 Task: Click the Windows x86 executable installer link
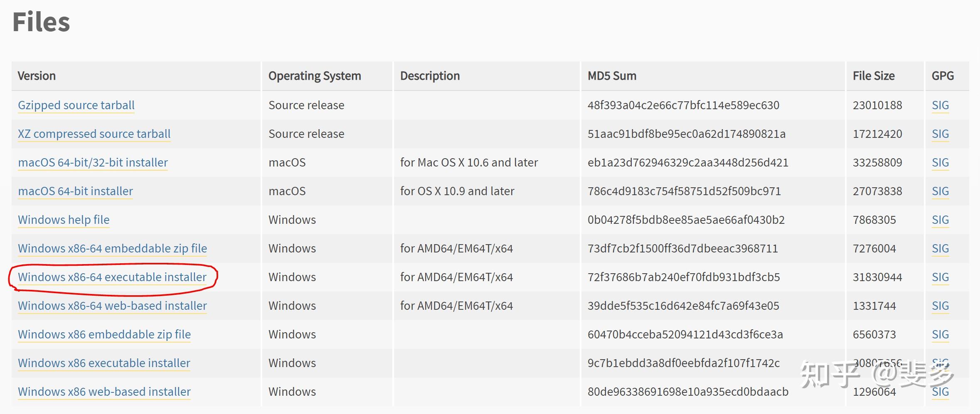point(104,363)
